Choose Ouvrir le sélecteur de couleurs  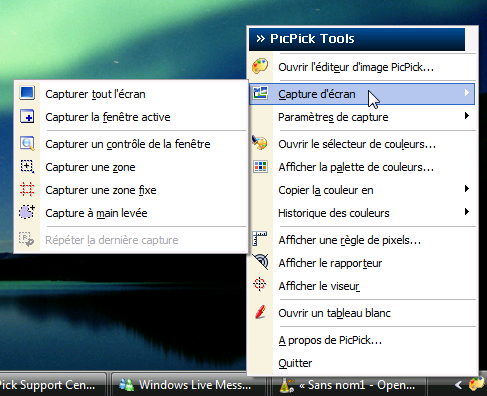click(362, 144)
